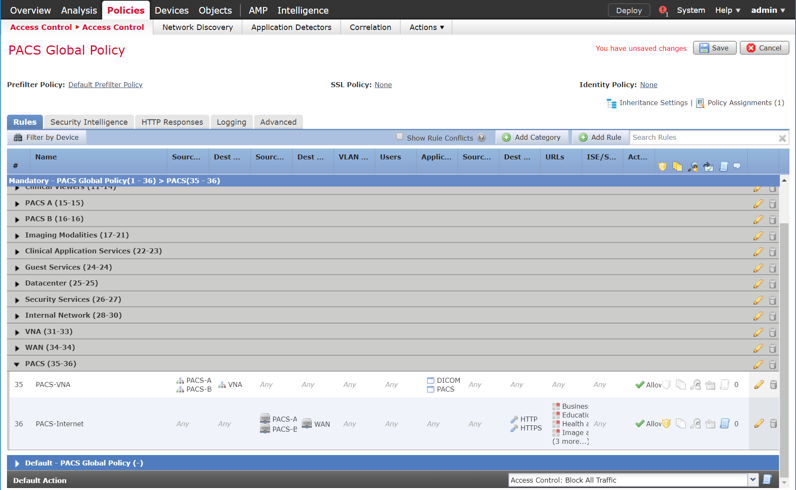This screenshot has height=490, width=796.
Task: Edit the PACS-VNA rule with pencil icon
Action: pos(759,384)
